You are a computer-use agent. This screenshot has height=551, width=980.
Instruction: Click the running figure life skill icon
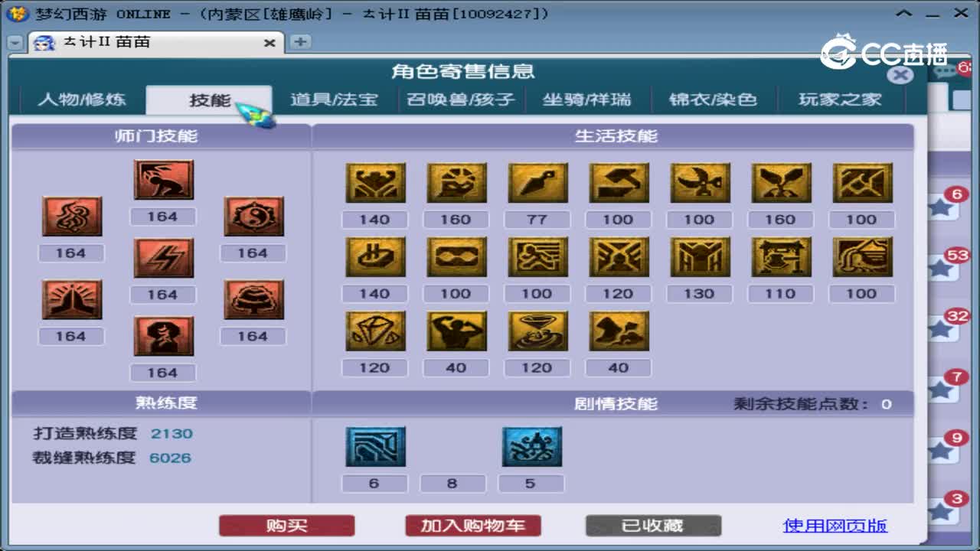(x=537, y=257)
